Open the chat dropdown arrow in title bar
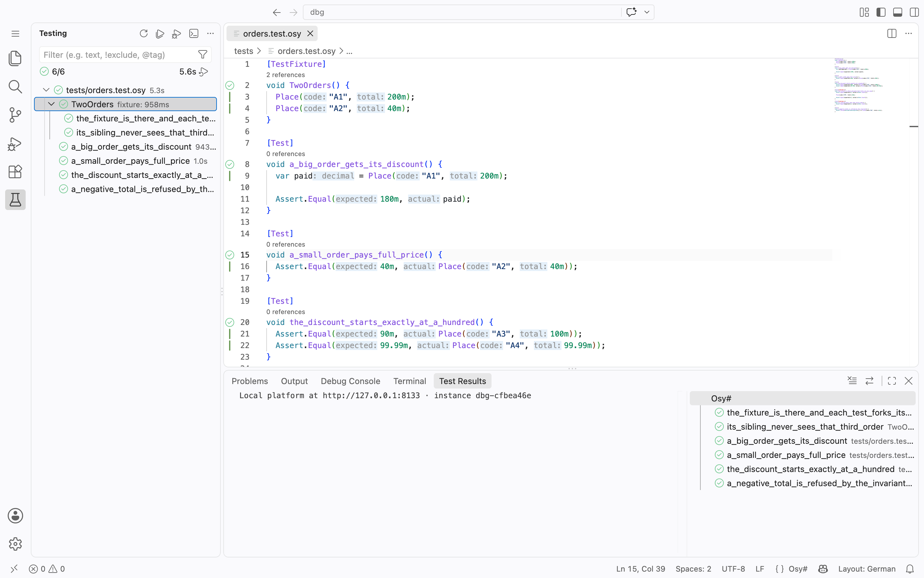Screen dimensions: 924x578 click(647, 12)
